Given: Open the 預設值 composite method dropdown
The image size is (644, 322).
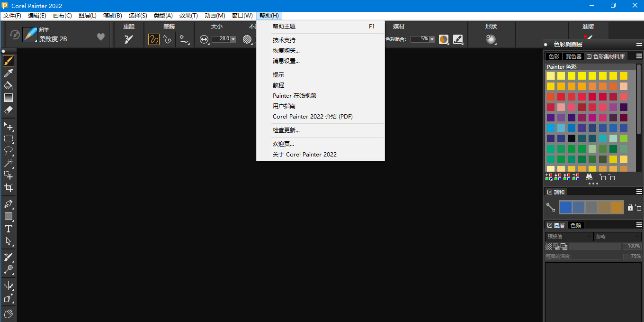Looking at the screenshot, I should click(569, 236).
